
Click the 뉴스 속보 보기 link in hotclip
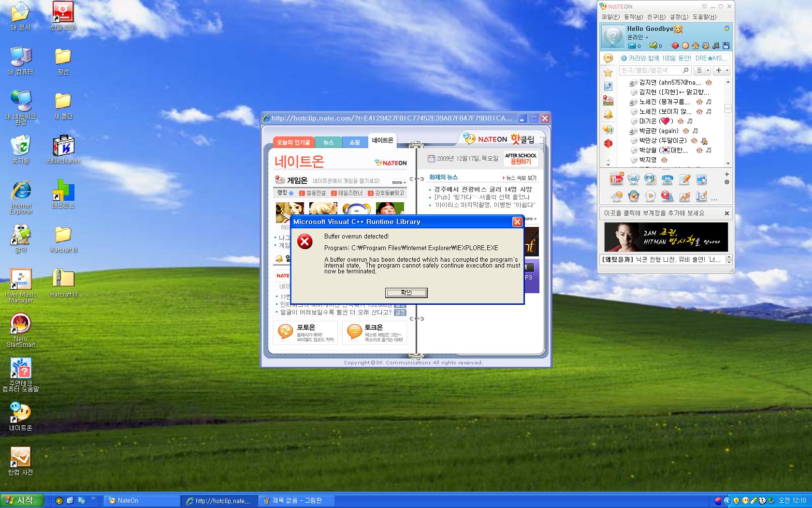(x=520, y=178)
